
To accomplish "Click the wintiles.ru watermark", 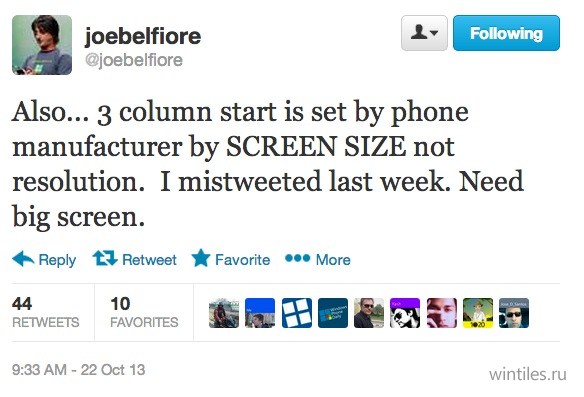I will [x=528, y=374].
